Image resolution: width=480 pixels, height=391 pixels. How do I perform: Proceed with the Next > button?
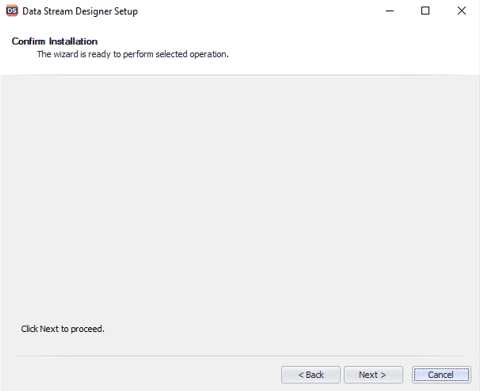[x=373, y=375]
